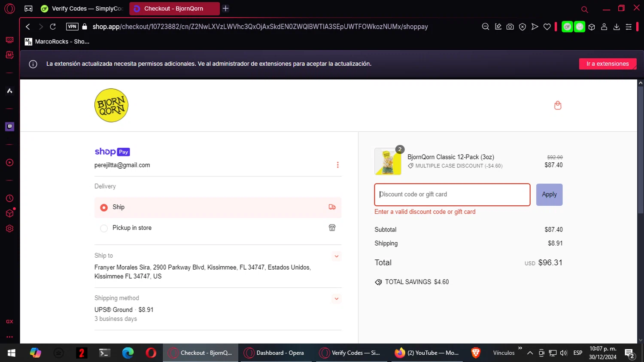Select the Checkout - BjornQorn tab
This screenshot has height=362, width=644.
click(x=174, y=9)
